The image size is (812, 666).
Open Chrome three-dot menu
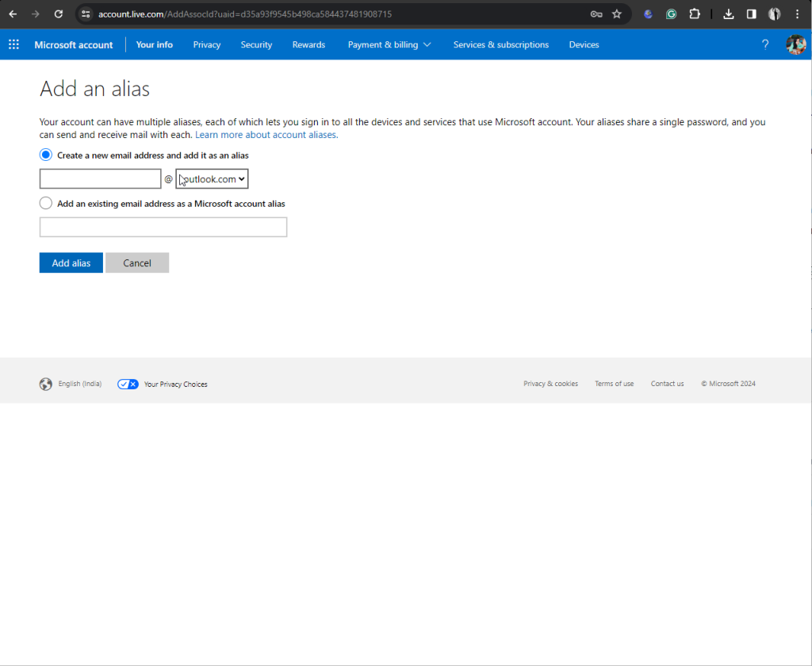click(x=798, y=14)
